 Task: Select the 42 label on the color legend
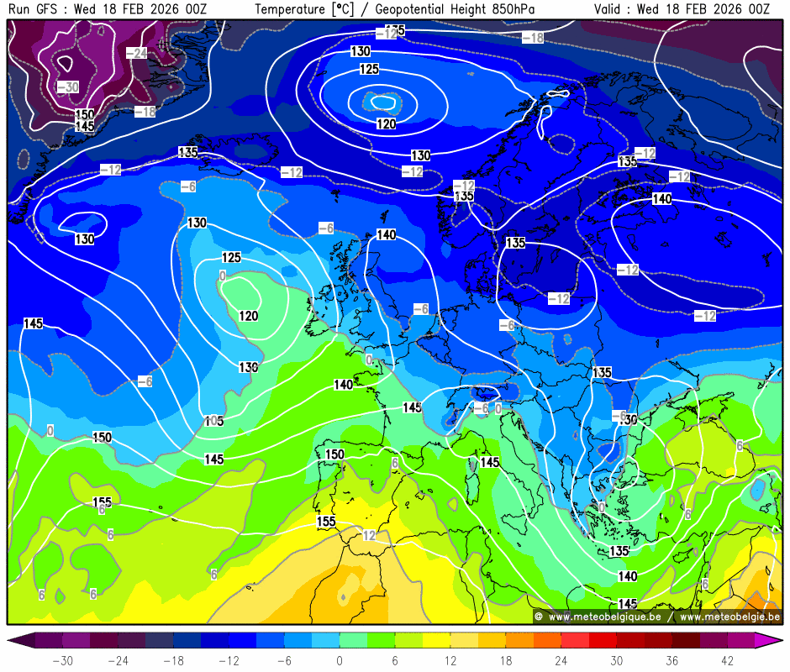pos(726,660)
